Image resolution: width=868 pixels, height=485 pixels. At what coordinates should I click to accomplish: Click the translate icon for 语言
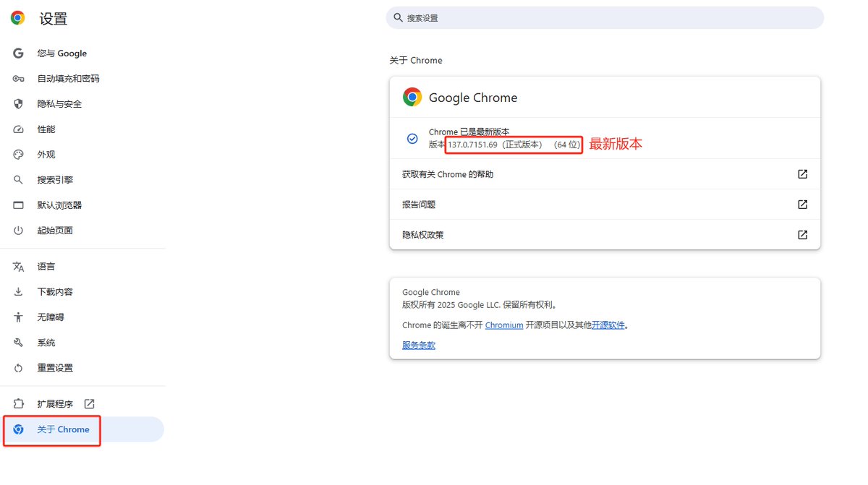[19, 267]
